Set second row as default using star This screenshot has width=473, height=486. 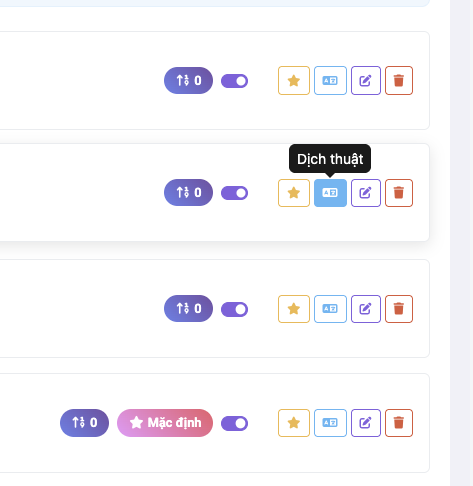(294, 193)
